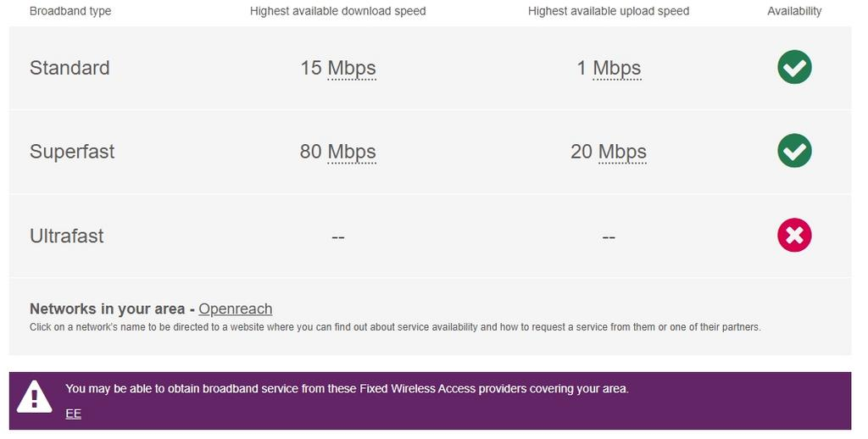The image size is (868, 439).
Task: Click Mbps abbreviation for Standard download speed
Action: pos(352,68)
